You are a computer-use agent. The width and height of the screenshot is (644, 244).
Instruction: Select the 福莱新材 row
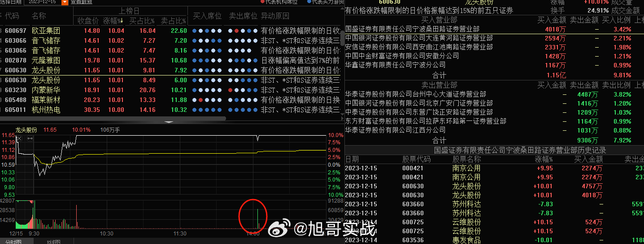[170, 100]
